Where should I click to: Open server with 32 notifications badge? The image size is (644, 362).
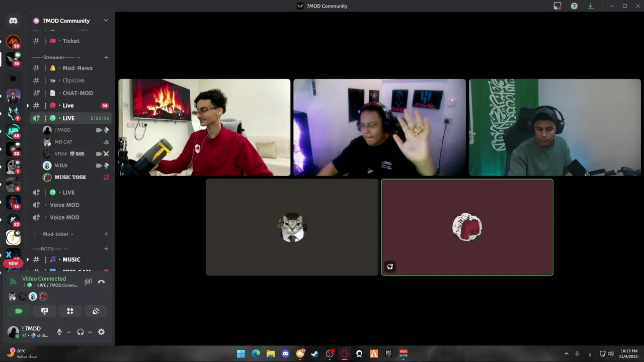click(13, 149)
